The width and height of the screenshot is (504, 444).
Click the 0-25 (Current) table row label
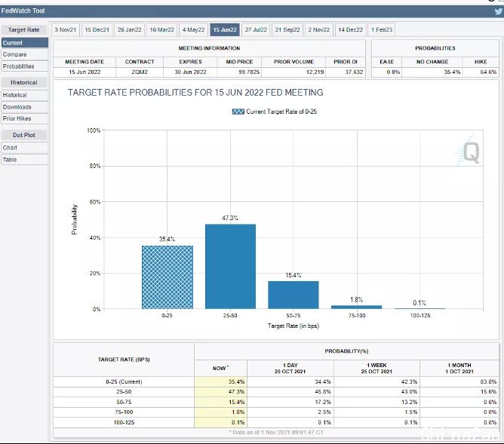pos(124,381)
